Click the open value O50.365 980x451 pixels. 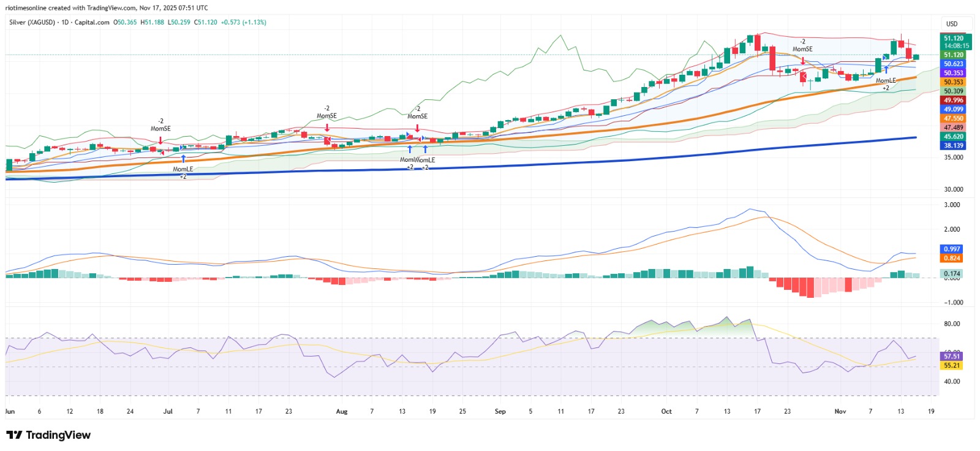pos(126,22)
